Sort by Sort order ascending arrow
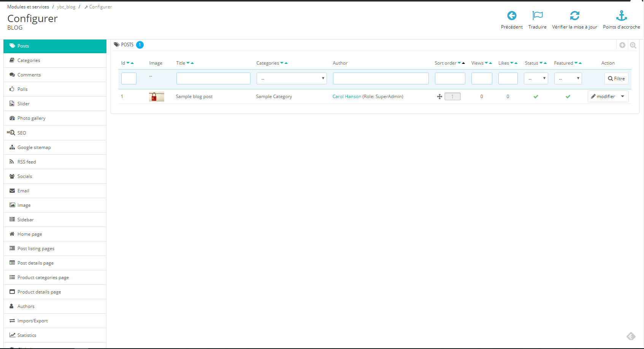This screenshot has height=349, width=644. [x=463, y=63]
